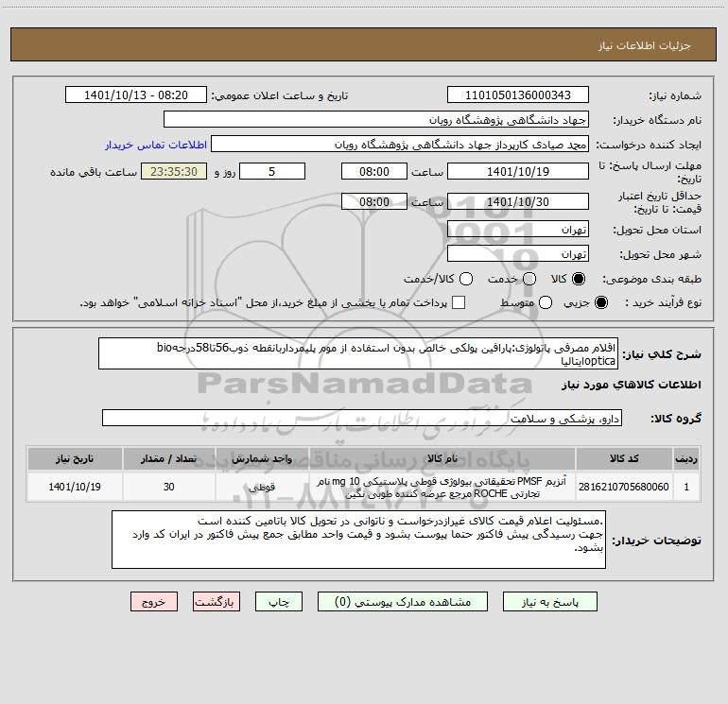
Task: Click the general need description text box
Action: [358, 353]
